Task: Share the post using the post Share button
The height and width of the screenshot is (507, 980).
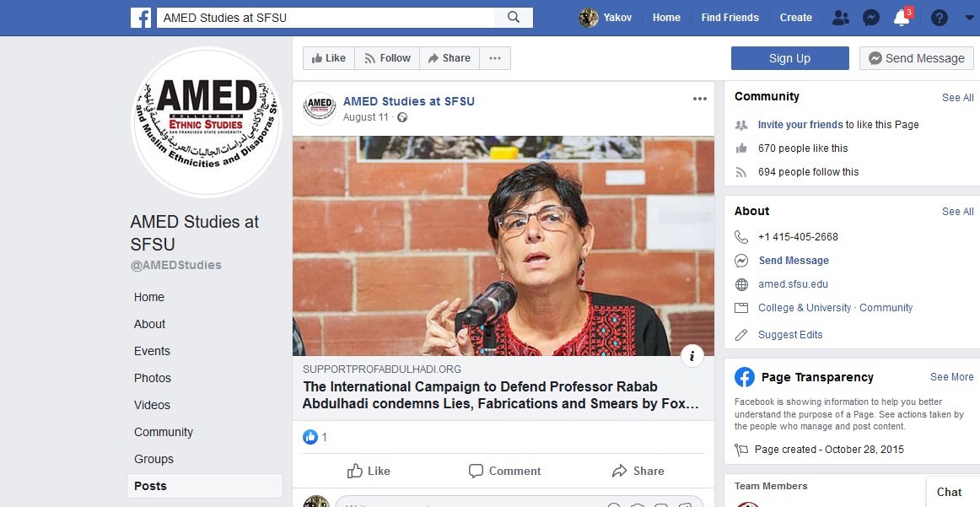Action: pyautogui.click(x=638, y=471)
